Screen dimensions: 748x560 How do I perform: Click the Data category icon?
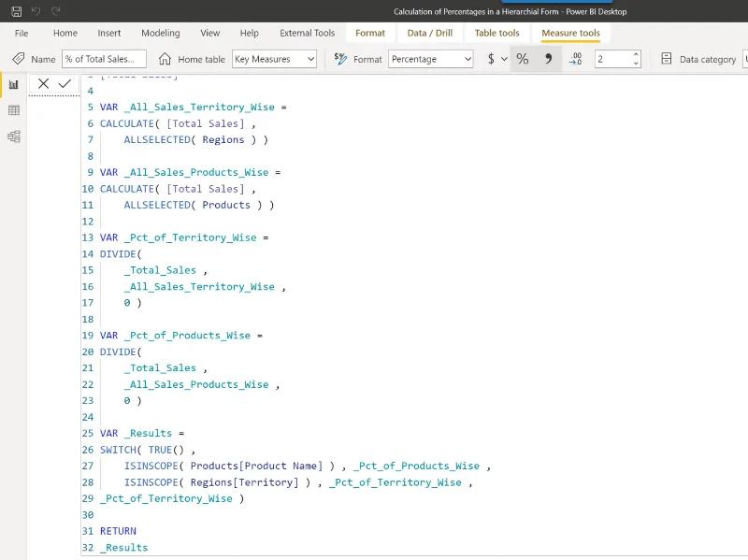click(667, 59)
